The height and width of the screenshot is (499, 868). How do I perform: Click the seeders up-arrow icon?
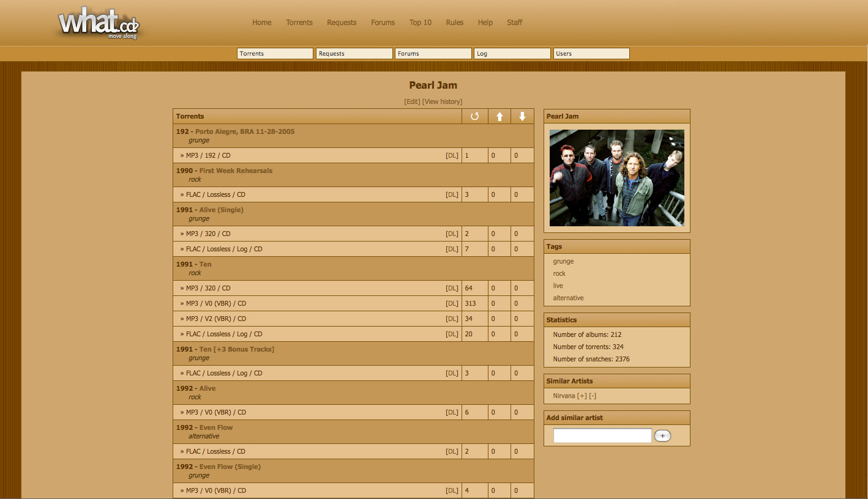[x=499, y=117]
